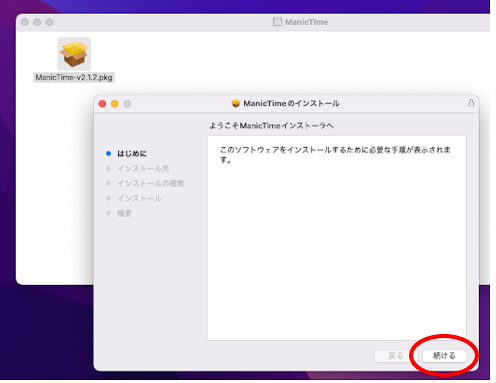The height and width of the screenshot is (383, 496).
Task: Click the 続ける continue button
Action: coord(444,356)
